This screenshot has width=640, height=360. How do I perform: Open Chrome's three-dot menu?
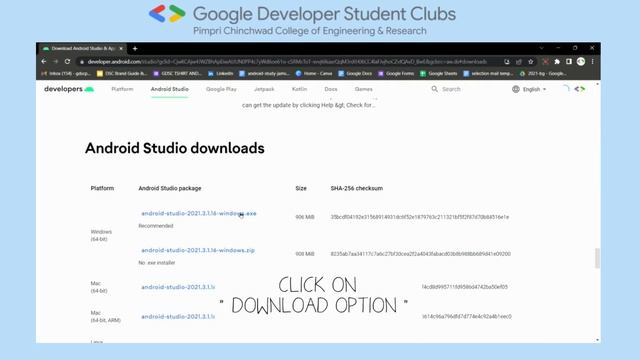[x=592, y=62]
